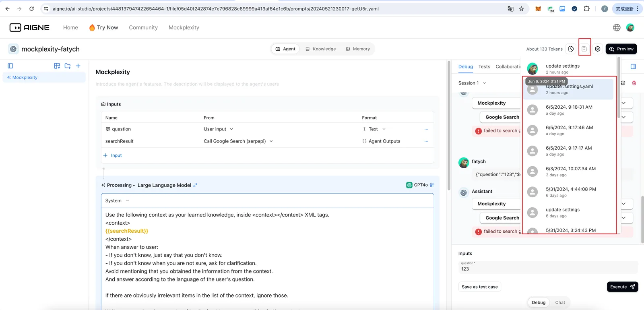Open the version history clock icon
Image resolution: width=644 pixels, height=310 pixels.
pyautogui.click(x=571, y=49)
